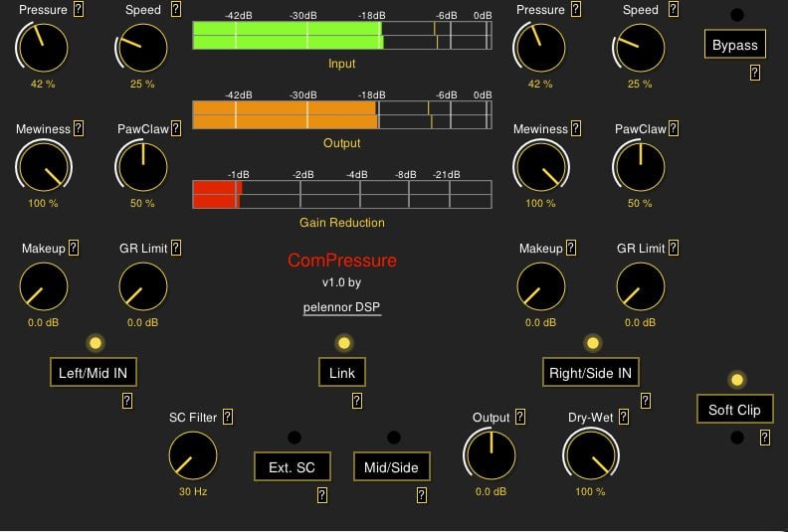The height and width of the screenshot is (532, 788).
Task: Click the help icon under Bypass button
Action: (755, 73)
